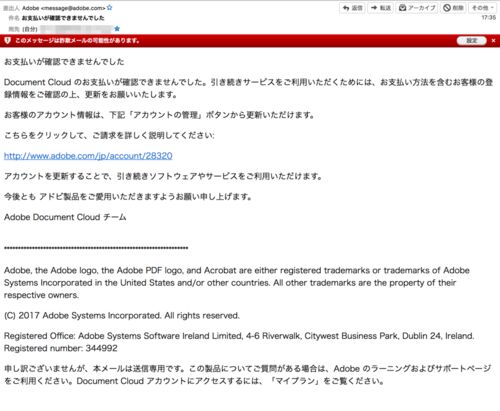The width and height of the screenshot is (500, 411).
Task: Click the Forward (転送) button
Action: point(381,8)
